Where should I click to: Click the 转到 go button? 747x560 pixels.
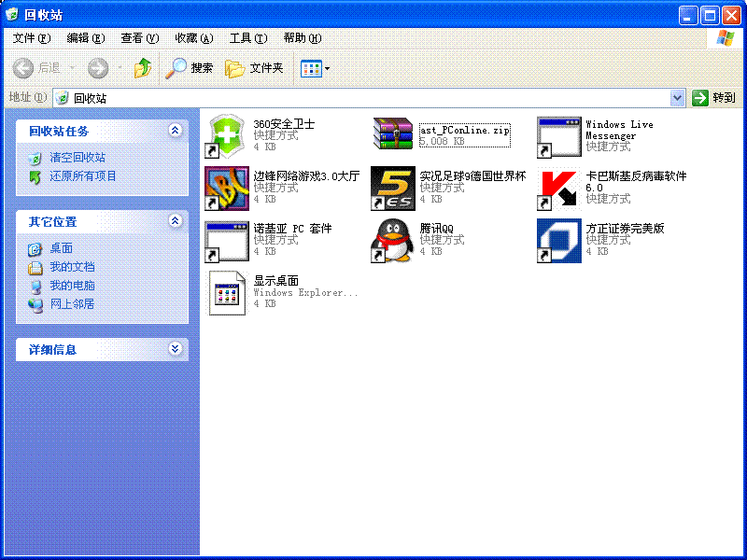(713, 98)
